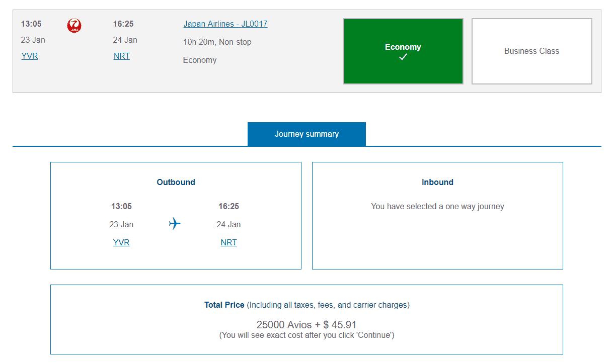Click the Outbound heading in journey summary
The image size is (614, 364).
(x=176, y=183)
